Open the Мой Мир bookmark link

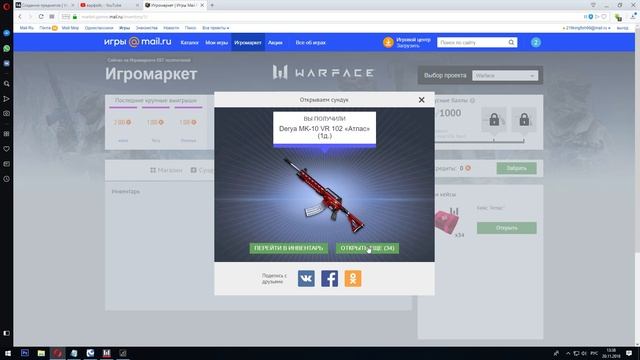tap(70, 28)
